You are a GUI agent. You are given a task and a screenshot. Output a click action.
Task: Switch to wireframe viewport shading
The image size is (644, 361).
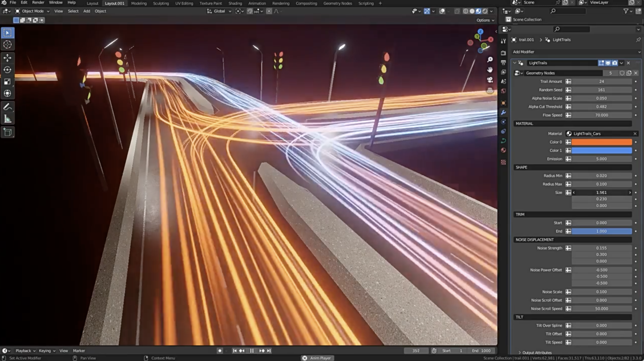coord(466,11)
